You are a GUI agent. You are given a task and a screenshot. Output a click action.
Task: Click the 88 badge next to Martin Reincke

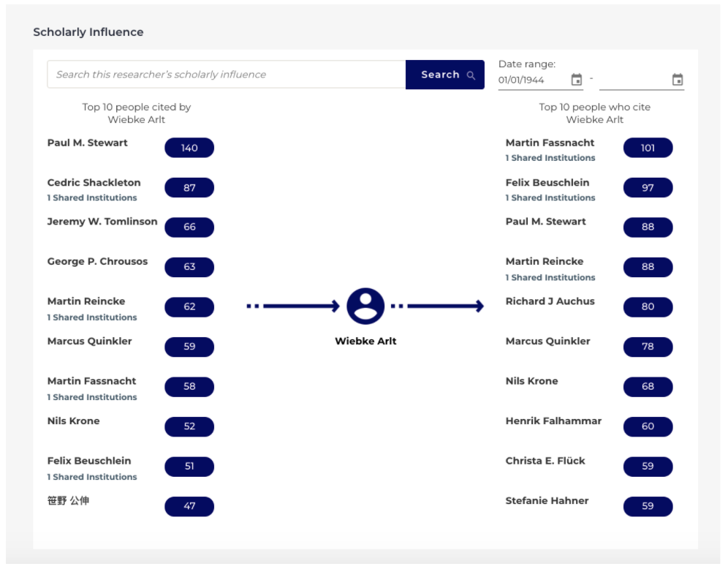pos(648,267)
